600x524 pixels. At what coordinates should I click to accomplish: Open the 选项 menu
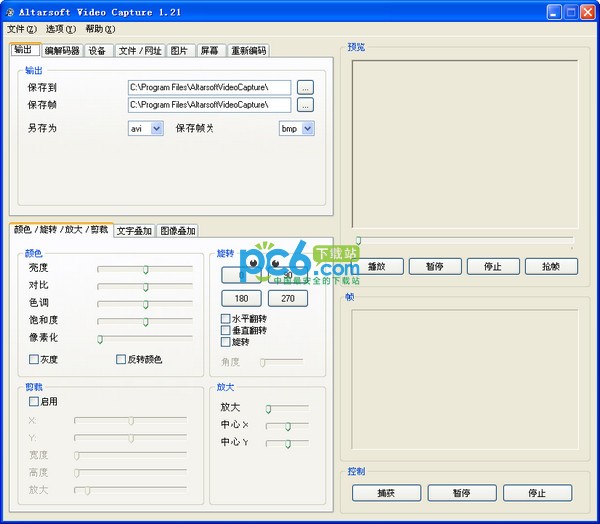(60, 29)
